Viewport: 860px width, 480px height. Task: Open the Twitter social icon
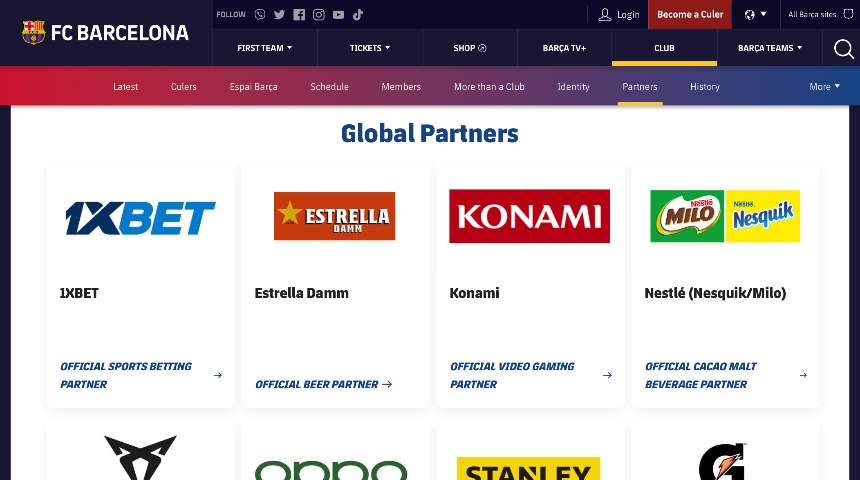pyautogui.click(x=279, y=15)
